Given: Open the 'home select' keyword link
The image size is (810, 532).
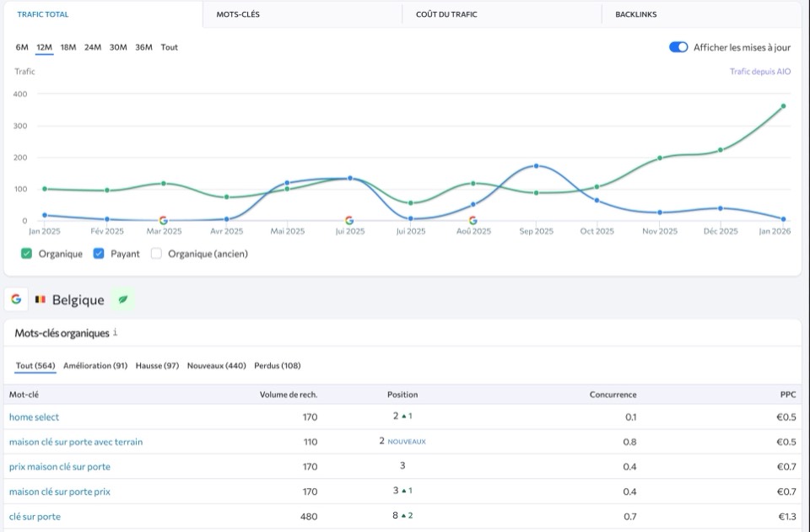Looking at the screenshot, I should (x=34, y=417).
